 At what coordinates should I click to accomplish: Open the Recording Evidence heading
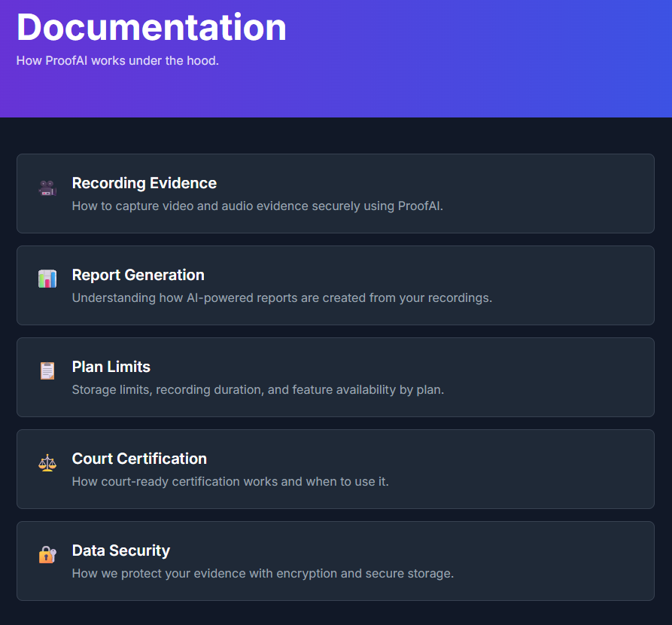point(144,183)
